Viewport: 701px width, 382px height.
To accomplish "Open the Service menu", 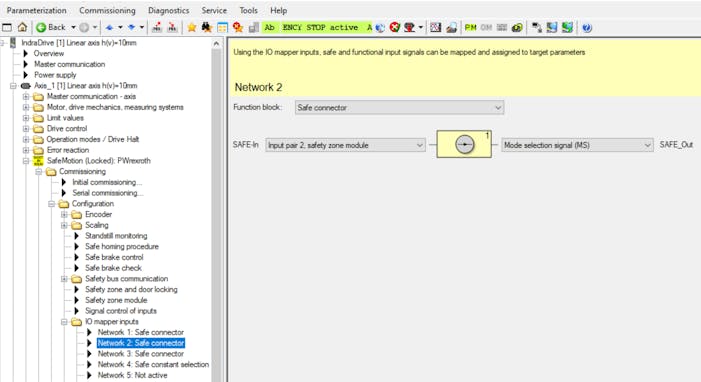I will [x=214, y=10].
